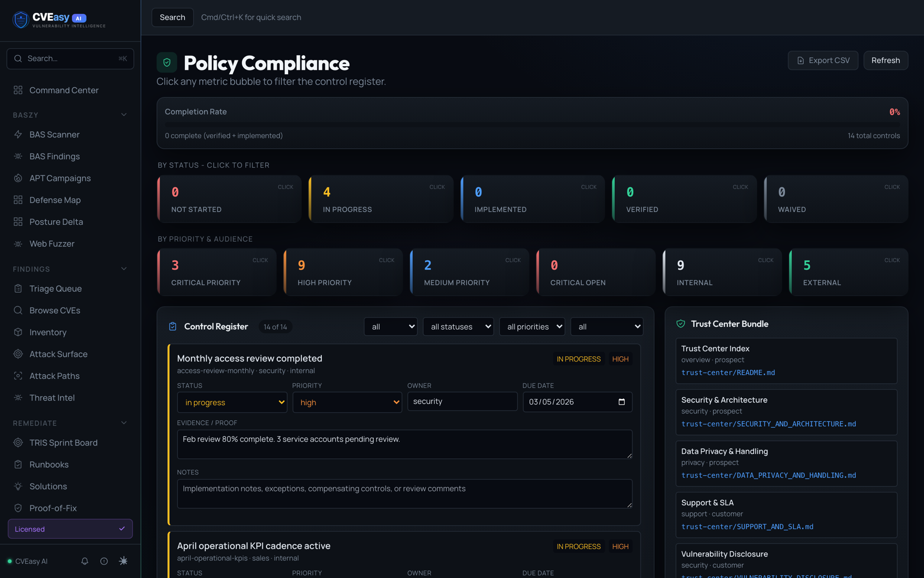Screen dimensions: 924x578
Task: Click the Licensed status badge
Action: coord(70,529)
